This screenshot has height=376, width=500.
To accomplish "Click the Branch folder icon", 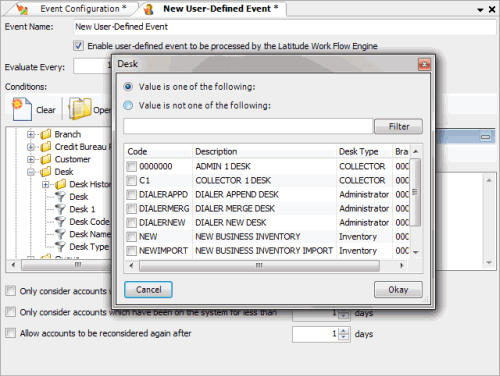I will [x=46, y=134].
